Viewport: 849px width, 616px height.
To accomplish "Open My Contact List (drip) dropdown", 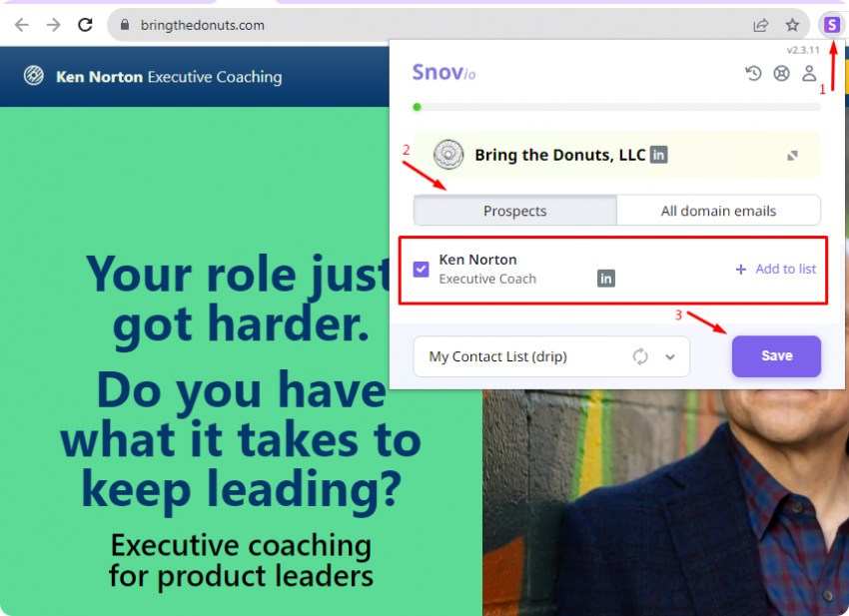I will 551,356.
